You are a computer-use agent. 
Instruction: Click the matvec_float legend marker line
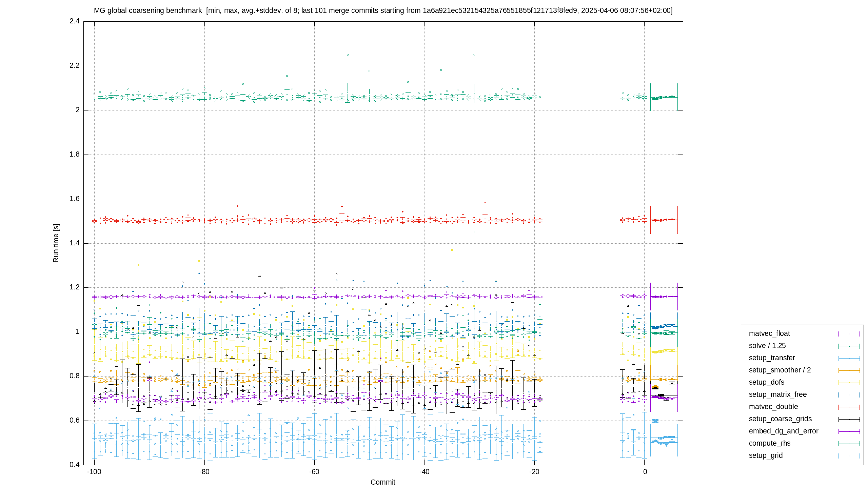point(849,334)
